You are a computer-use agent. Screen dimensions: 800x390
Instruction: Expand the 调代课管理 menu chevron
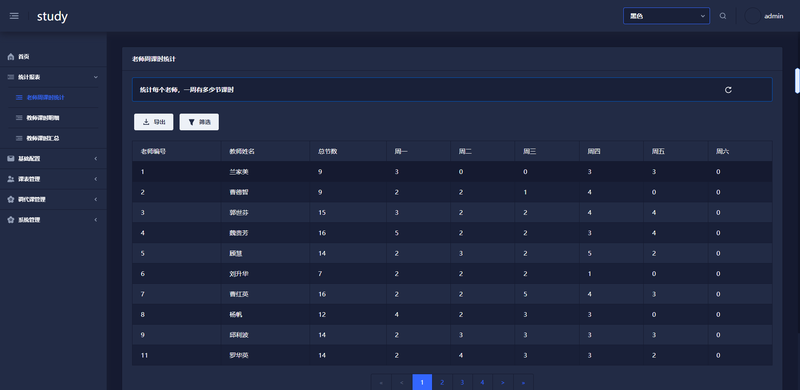point(95,200)
